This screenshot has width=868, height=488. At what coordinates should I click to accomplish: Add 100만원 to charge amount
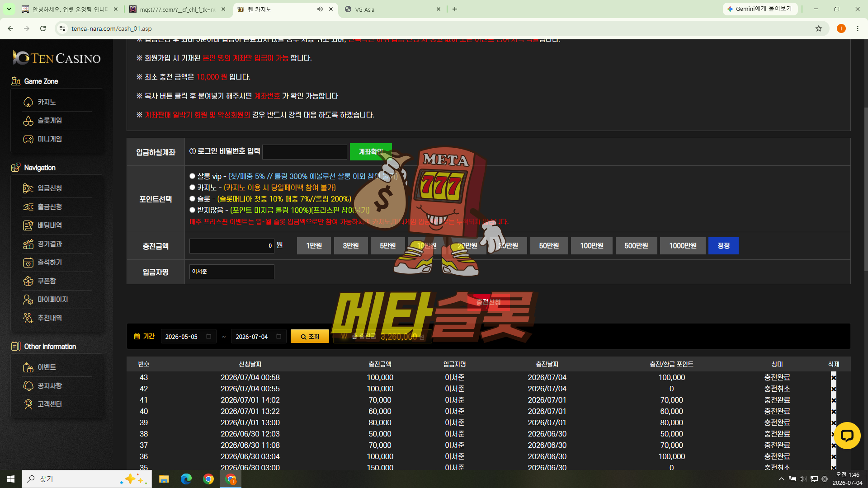592,246
